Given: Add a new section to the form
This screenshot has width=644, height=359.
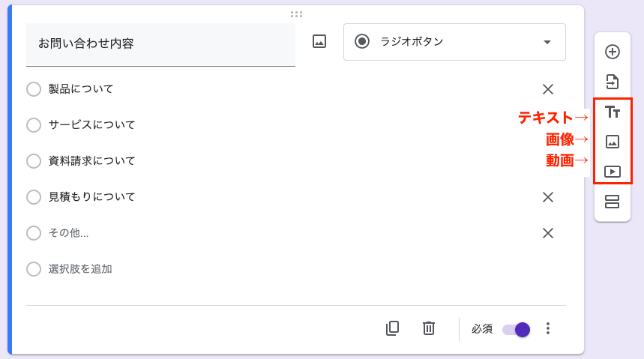Looking at the screenshot, I should [613, 202].
